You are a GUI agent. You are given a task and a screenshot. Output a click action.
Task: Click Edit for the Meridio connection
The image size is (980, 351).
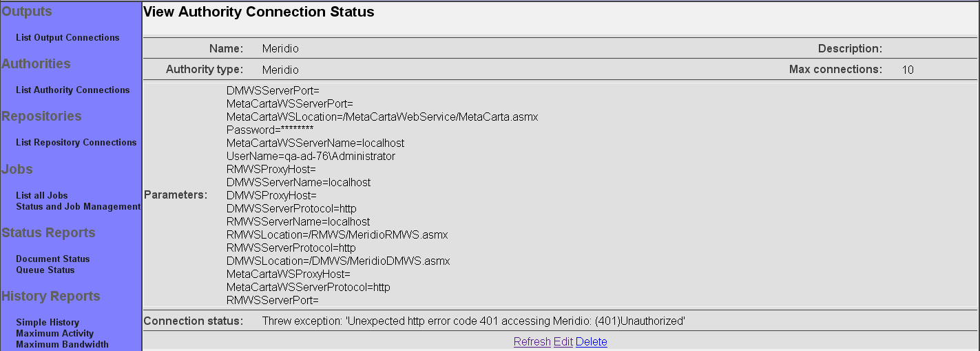coord(563,342)
